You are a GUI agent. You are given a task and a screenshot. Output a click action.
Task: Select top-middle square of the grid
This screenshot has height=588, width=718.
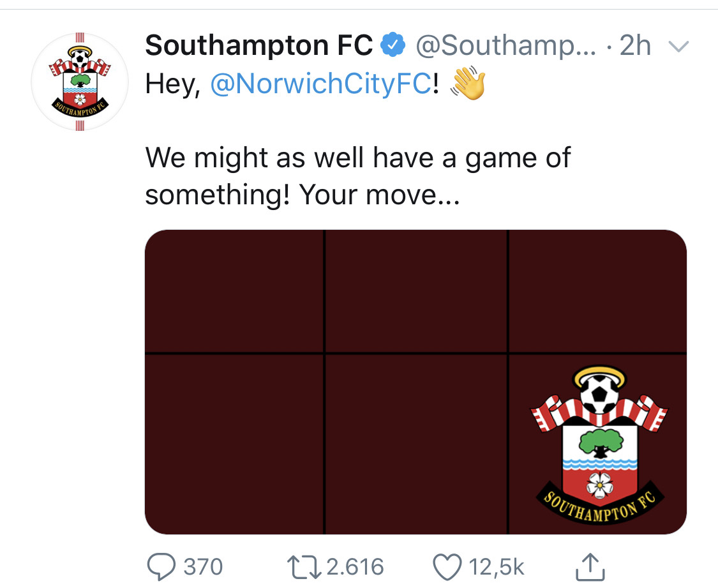coord(416,290)
